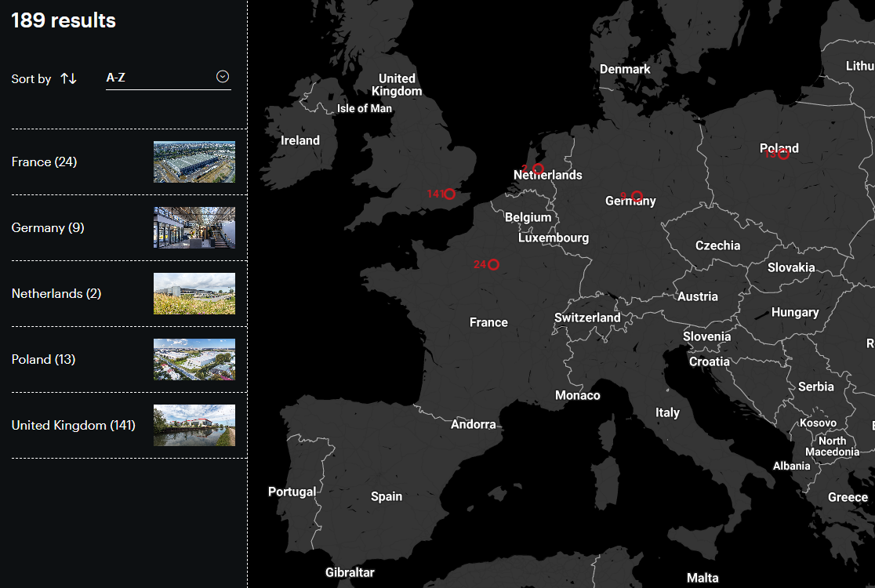
Task: Click the dropdown chevron circle icon
Action: [223, 77]
